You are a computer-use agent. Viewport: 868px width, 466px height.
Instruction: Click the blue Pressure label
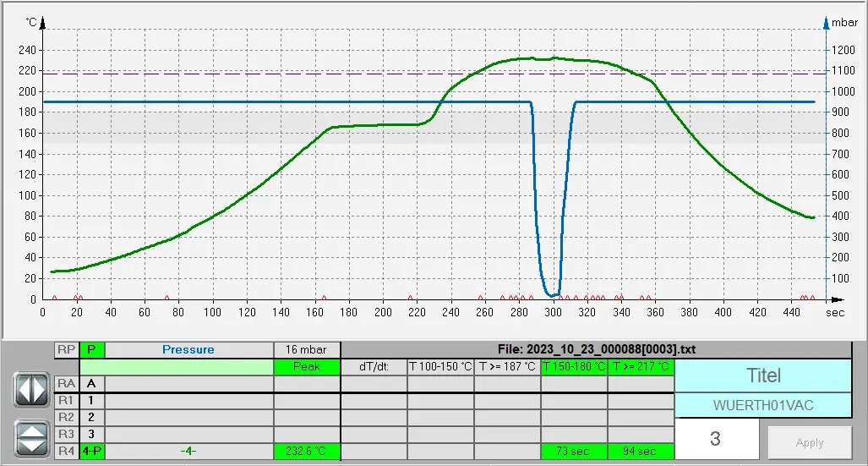[188, 349]
